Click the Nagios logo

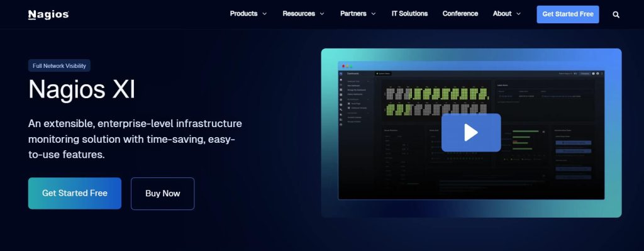pos(48,14)
